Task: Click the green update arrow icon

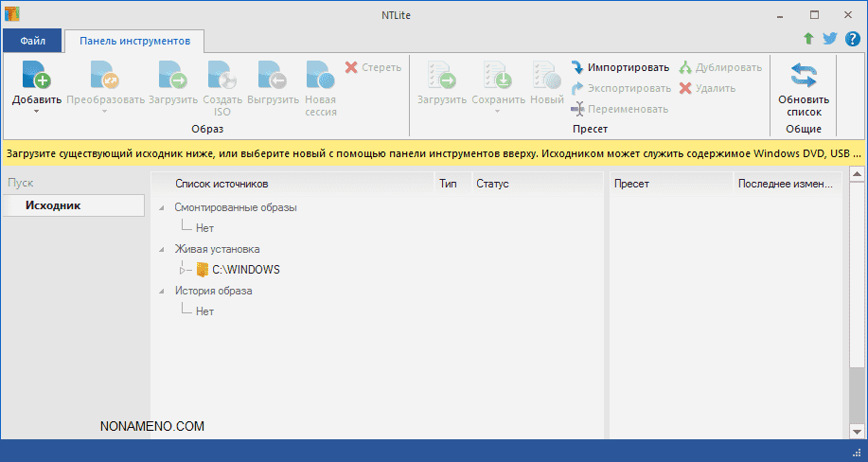Action: pos(808,40)
